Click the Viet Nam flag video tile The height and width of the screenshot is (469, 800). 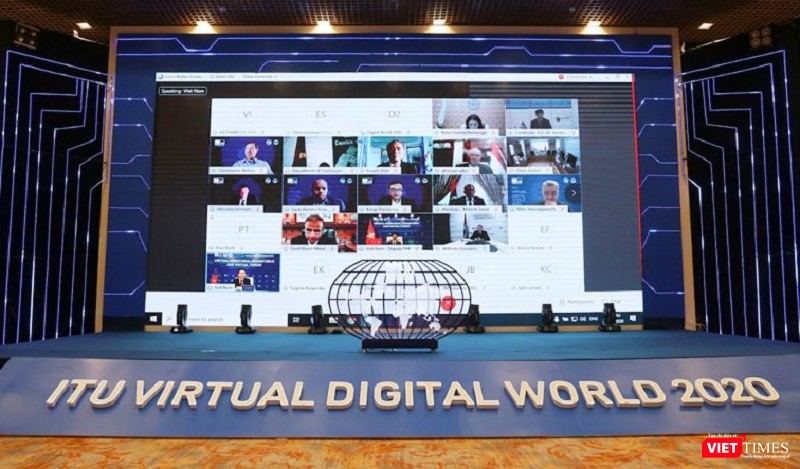click(x=394, y=230)
